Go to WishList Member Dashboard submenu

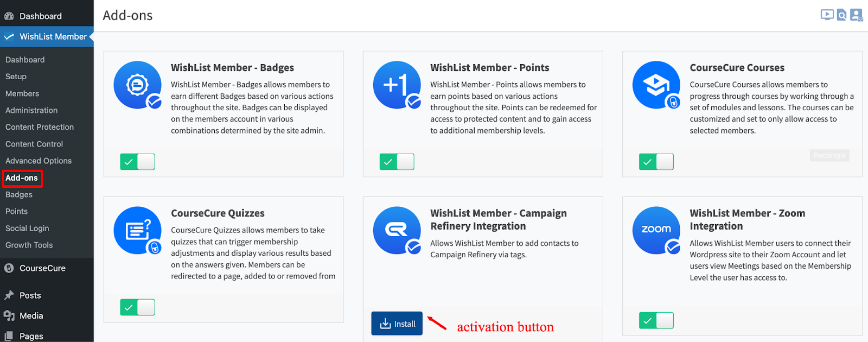point(25,60)
